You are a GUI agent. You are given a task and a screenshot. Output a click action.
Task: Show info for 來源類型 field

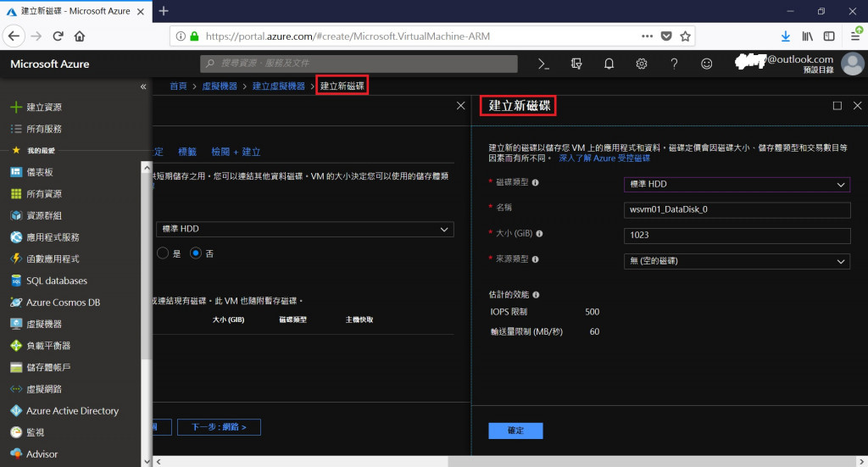pos(536,259)
